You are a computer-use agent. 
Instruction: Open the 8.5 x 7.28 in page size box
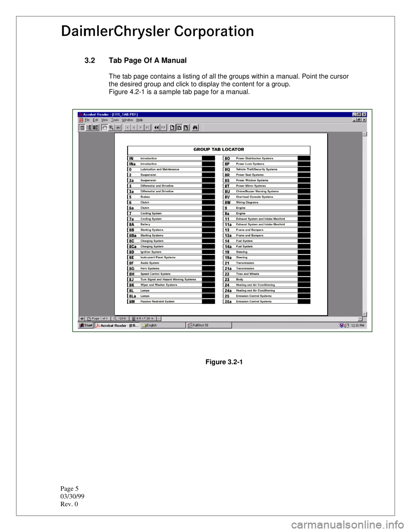144,319
